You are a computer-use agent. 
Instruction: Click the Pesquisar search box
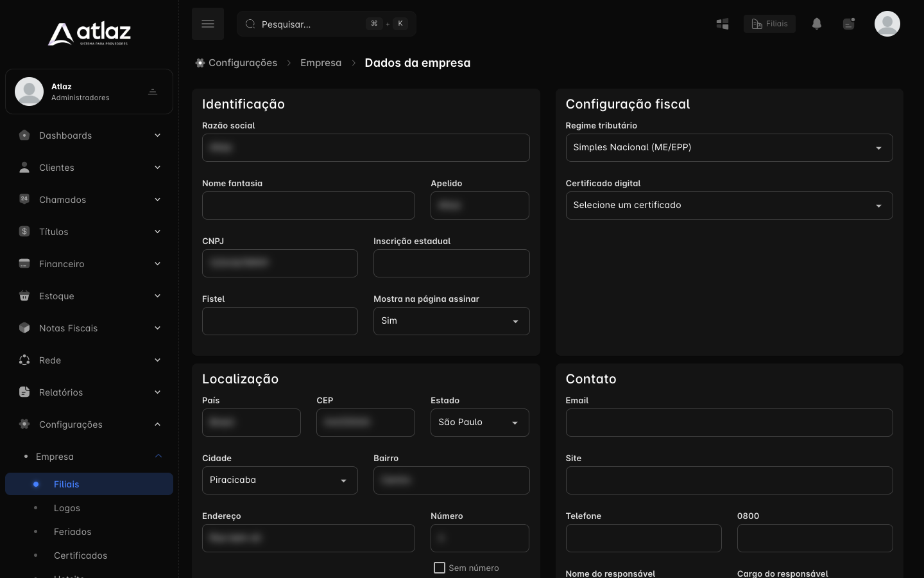(327, 24)
